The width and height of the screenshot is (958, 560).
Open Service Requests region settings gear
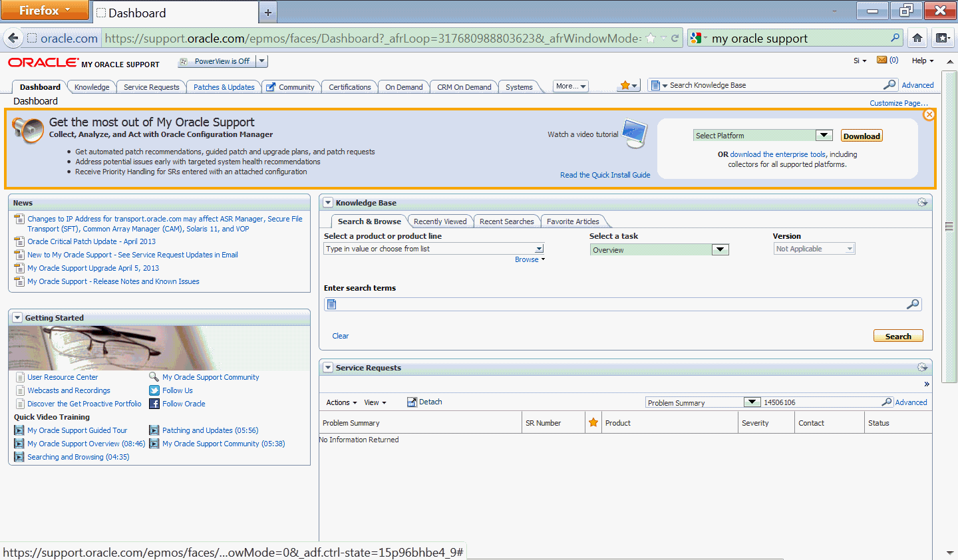coord(922,367)
